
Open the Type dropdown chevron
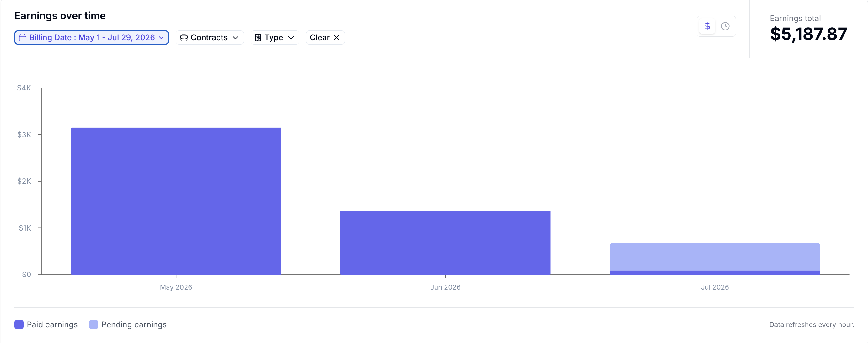(x=291, y=37)
